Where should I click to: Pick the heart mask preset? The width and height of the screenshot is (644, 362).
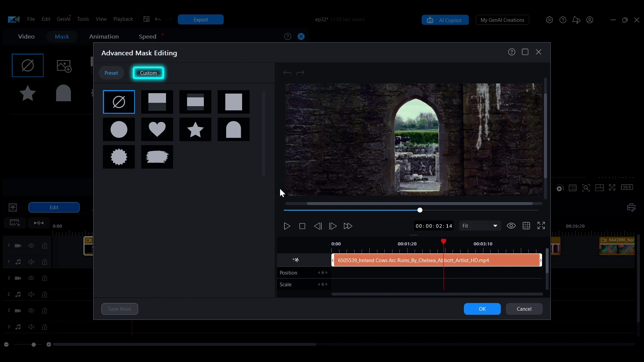point(157,129)
